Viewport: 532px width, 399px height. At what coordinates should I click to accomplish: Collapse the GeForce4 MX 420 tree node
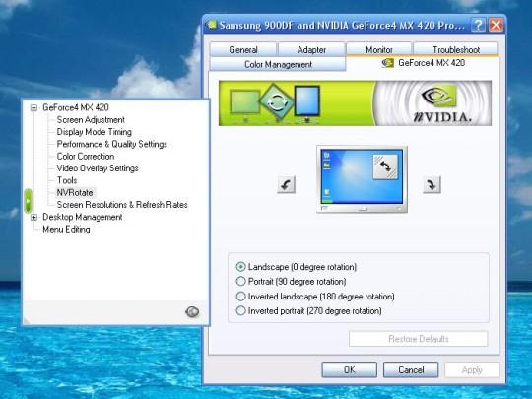pyautogui.click(x=33, y=108)
